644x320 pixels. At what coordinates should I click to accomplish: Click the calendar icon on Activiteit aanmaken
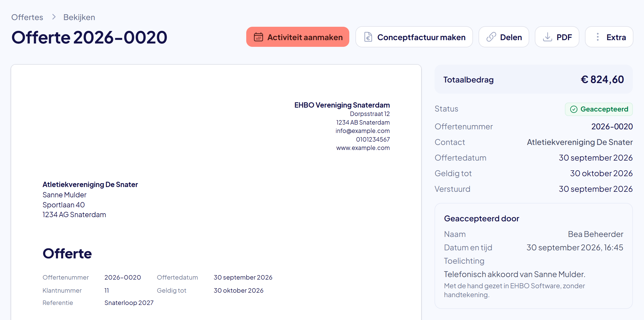pyautogui.click(x=258, y=37)
